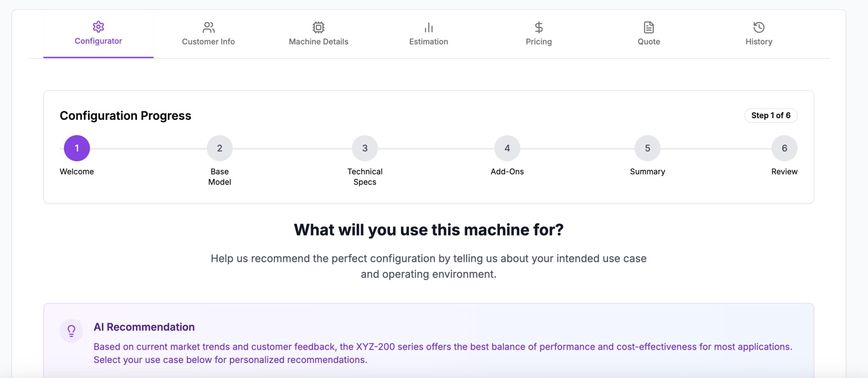Jump to step 4 circle
This screenshot has width=868, height=378.
pos(507,148)
